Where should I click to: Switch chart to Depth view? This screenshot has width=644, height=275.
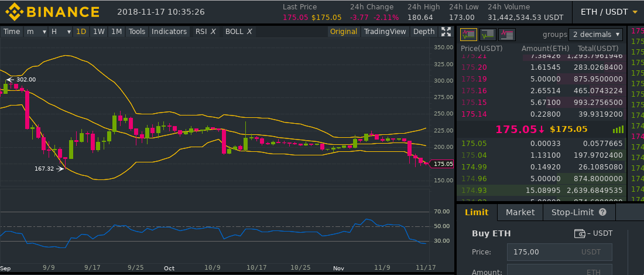(424, 32)
